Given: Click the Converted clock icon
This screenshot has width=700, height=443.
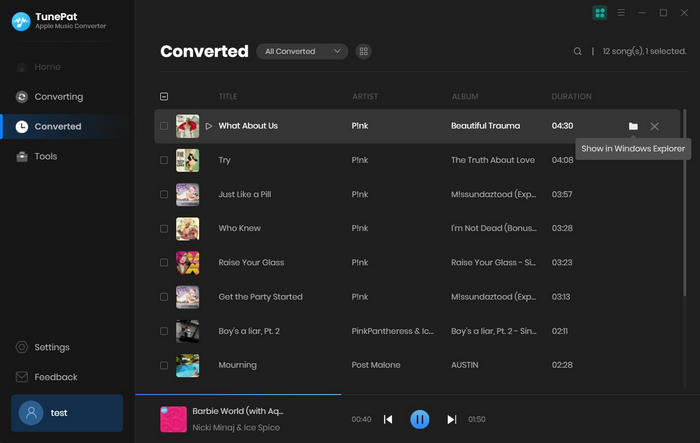Looking at the screenshot, I should click(22, 126).
